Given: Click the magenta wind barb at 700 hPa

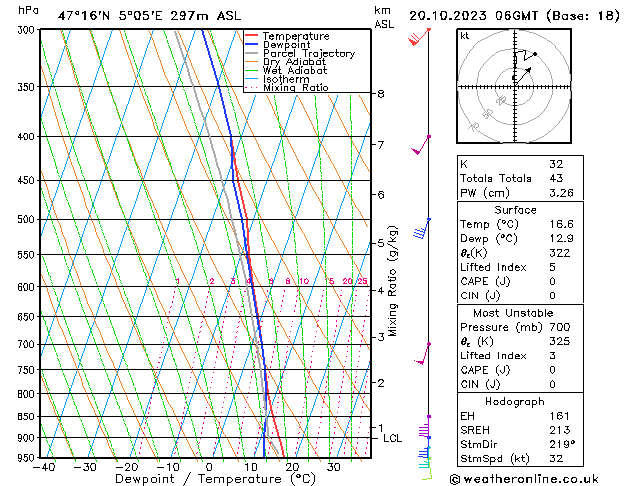Looking at the screenshot, I should 422,354.
